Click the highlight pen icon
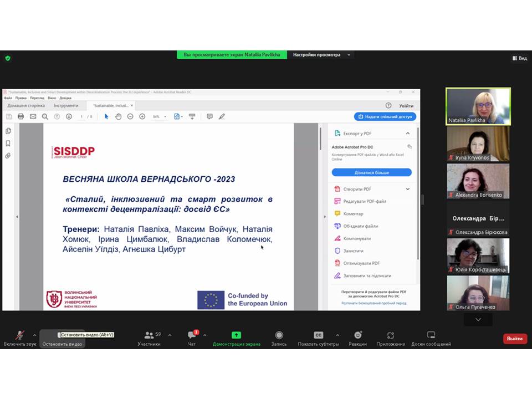The image size is (532, 399). tap(222, 116)
